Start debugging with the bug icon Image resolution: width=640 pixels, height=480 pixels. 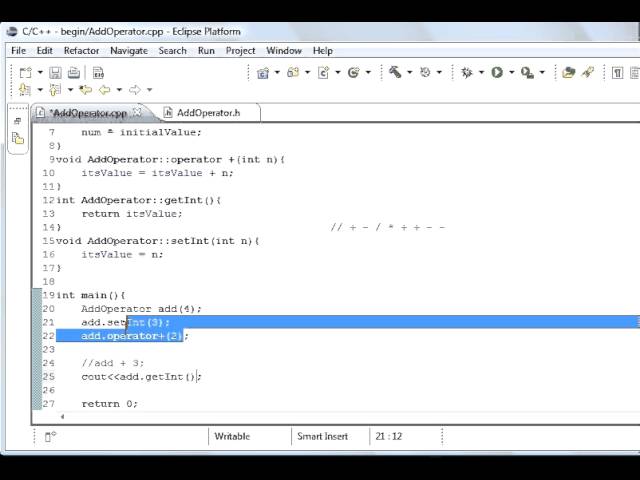coord(467,72)
